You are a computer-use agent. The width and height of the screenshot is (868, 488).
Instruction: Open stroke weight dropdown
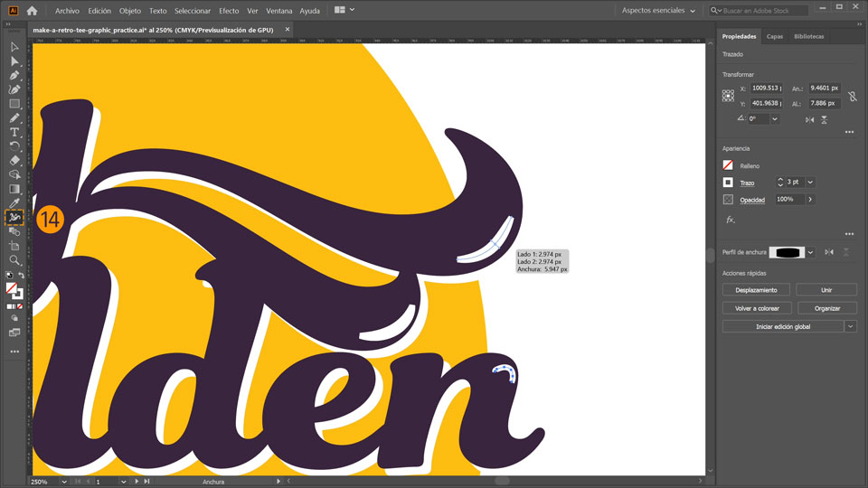(810, 182)
